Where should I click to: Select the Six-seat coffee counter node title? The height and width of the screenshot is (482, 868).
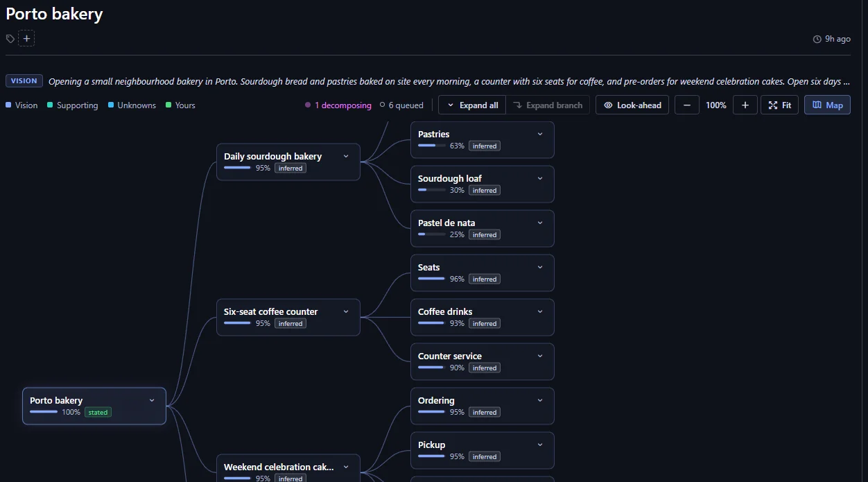271,311
